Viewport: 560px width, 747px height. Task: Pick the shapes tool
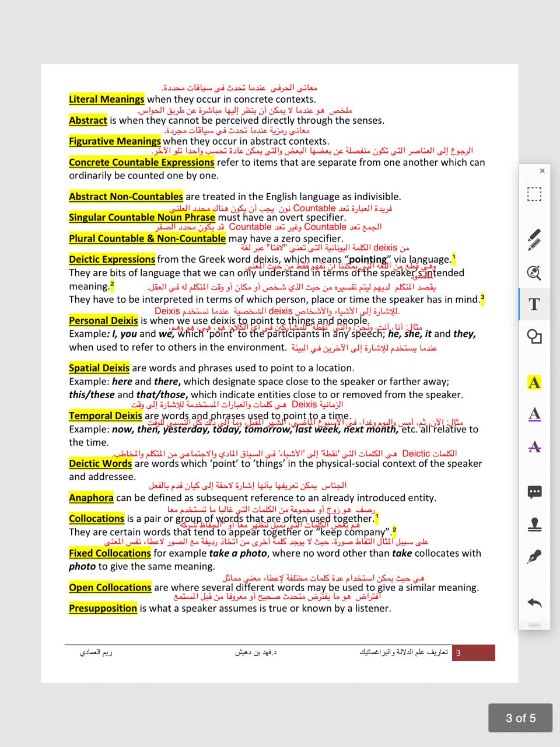pos(534,336)
